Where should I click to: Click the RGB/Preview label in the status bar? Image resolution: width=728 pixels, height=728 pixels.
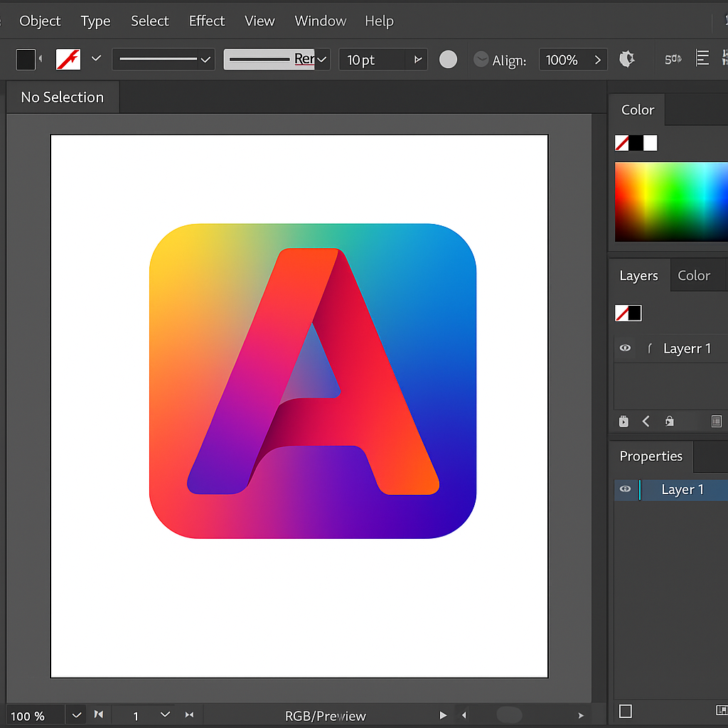[x=325, y=715]
